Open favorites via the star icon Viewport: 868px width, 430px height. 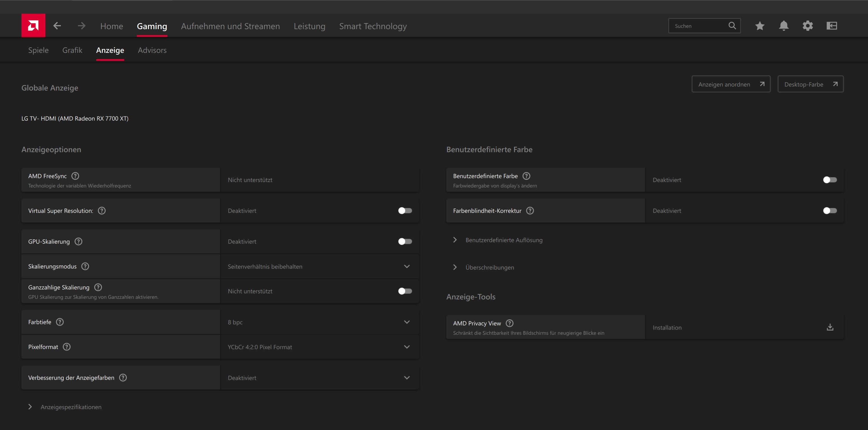759,26
